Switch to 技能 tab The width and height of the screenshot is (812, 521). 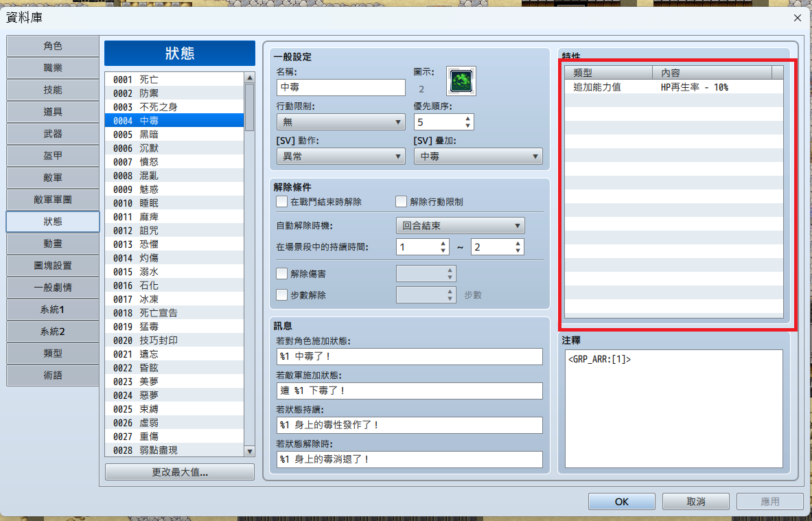[x=53, y=90]
